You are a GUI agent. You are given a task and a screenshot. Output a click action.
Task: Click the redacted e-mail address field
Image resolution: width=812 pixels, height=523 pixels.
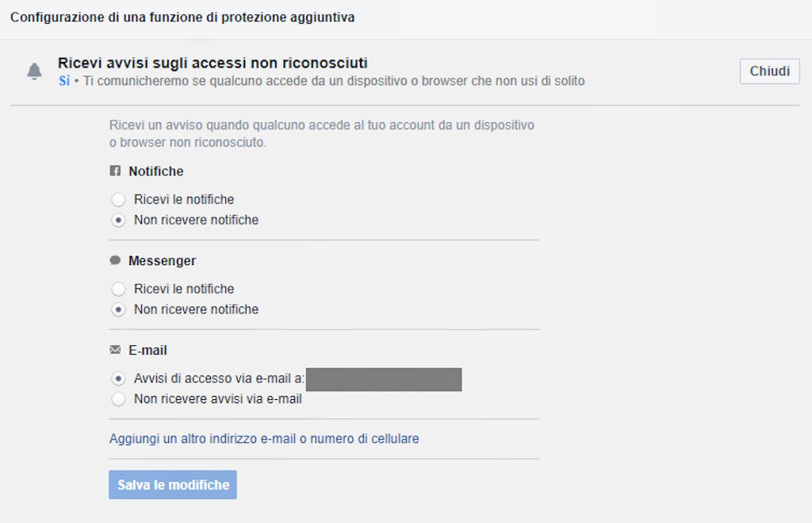384,379
